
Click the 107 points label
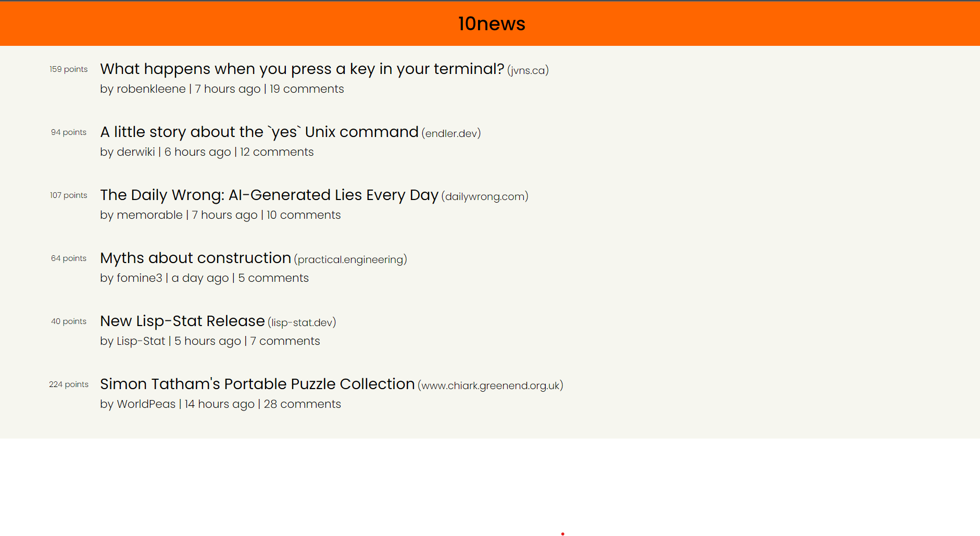point(69,195)
